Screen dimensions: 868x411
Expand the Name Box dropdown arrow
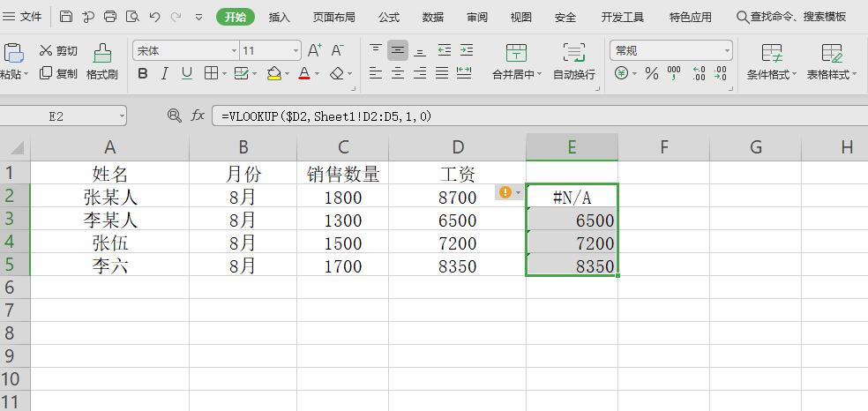121,116
